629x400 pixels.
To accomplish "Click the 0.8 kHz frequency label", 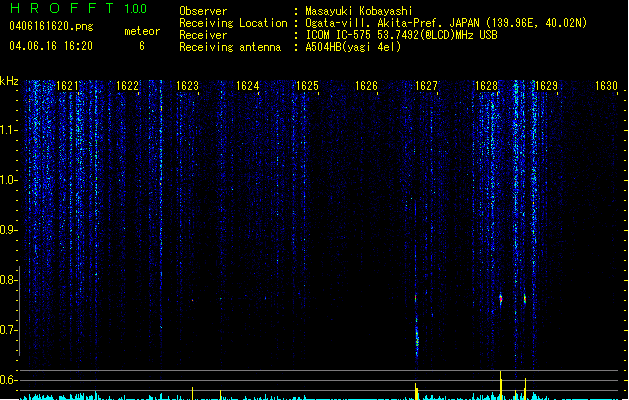I will (8, 280).
